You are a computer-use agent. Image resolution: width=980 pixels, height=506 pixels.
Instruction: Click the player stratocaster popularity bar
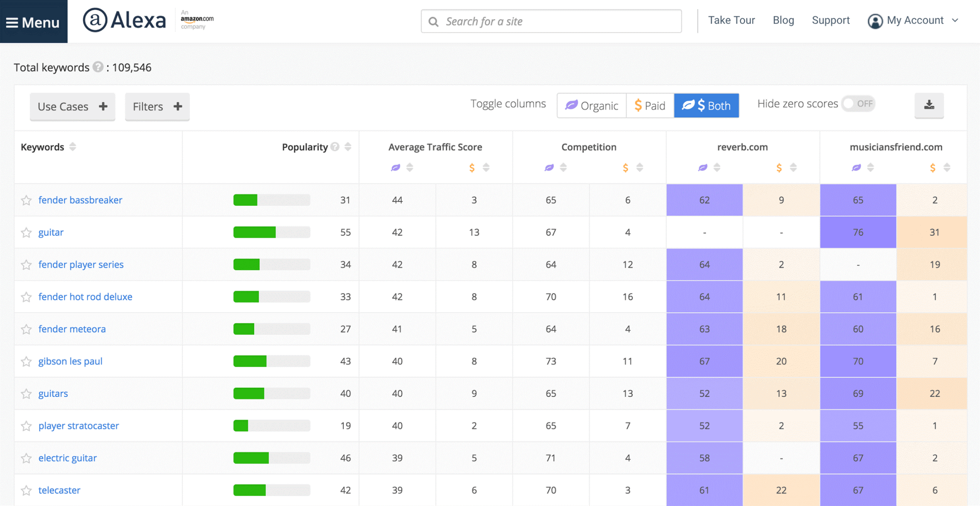tap(272, 425)
